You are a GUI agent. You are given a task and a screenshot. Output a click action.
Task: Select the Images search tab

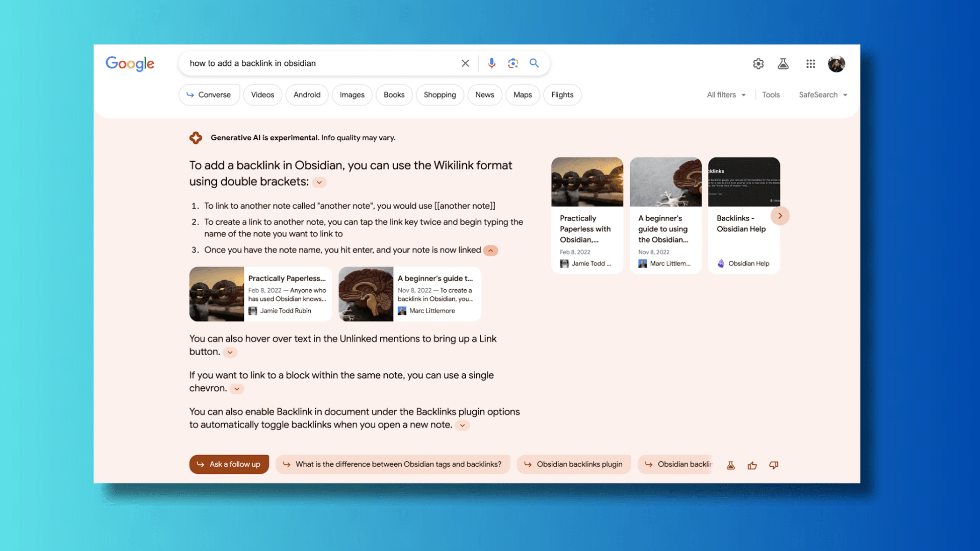351,94
